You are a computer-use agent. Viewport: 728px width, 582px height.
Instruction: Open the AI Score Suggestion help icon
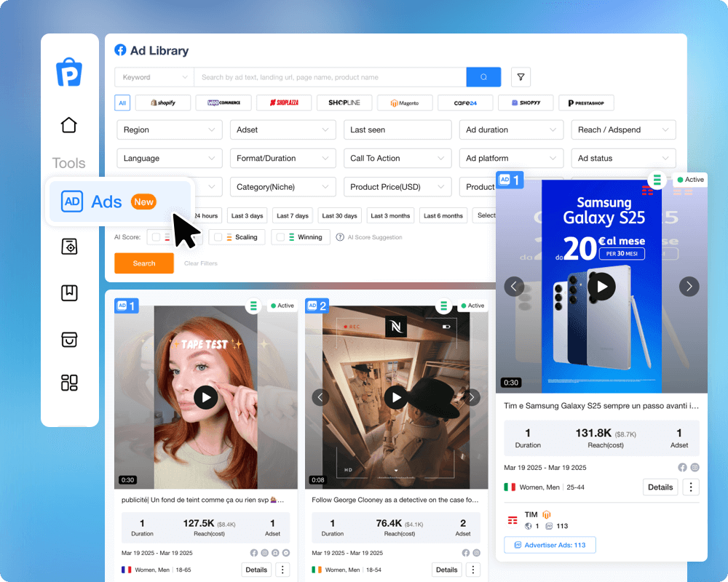click(x=340, y=237)
